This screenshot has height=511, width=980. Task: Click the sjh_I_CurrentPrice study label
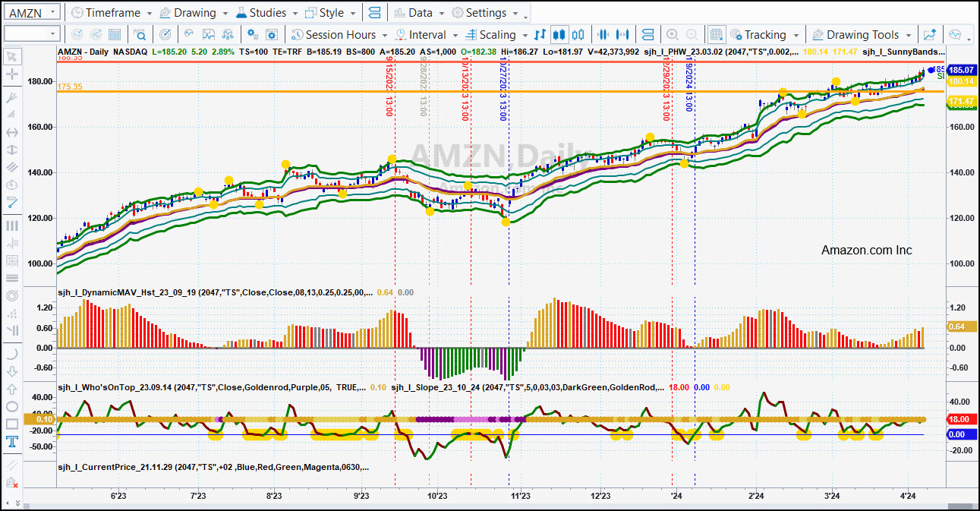[213, 467]
